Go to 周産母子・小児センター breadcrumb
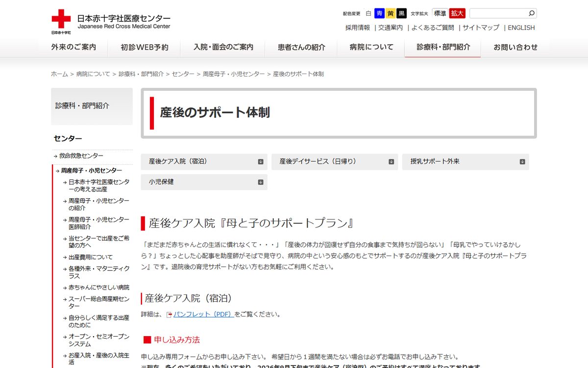588x368 pixels. pyautogui.click(x=234, y=74)
